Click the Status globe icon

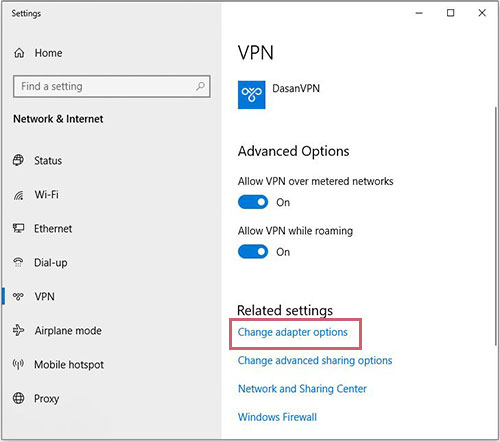coord(18,160)
